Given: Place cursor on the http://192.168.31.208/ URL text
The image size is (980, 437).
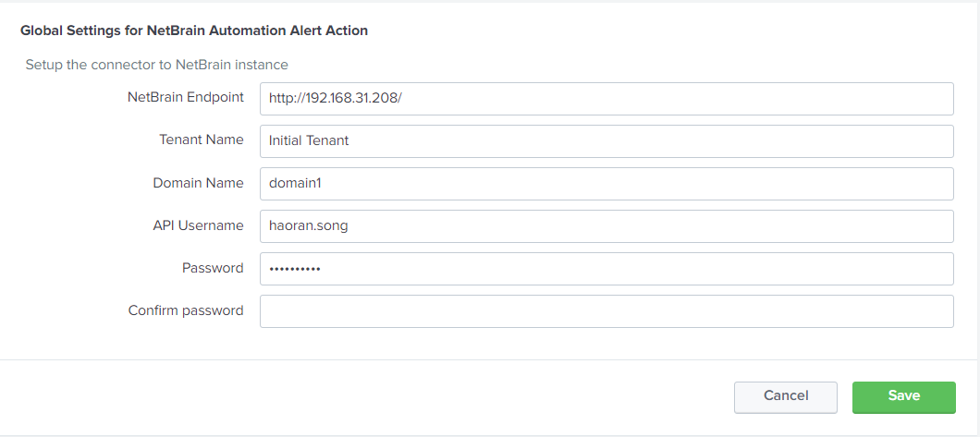Looking at the screenshot, I should coord(336,98).
